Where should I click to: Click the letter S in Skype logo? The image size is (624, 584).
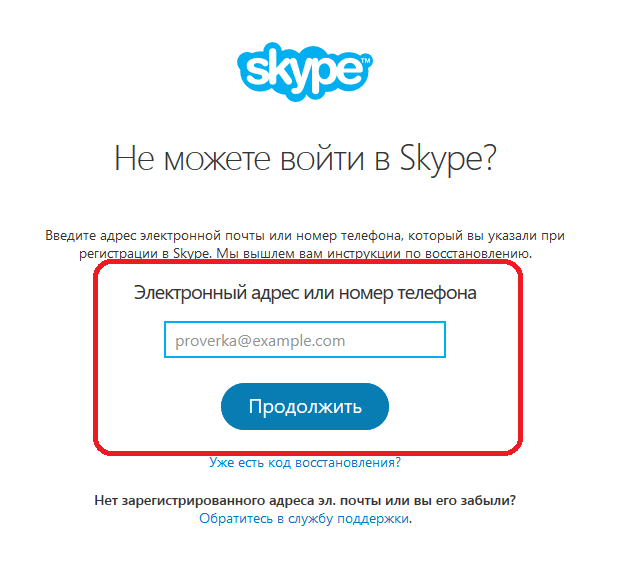coord(255,72)
